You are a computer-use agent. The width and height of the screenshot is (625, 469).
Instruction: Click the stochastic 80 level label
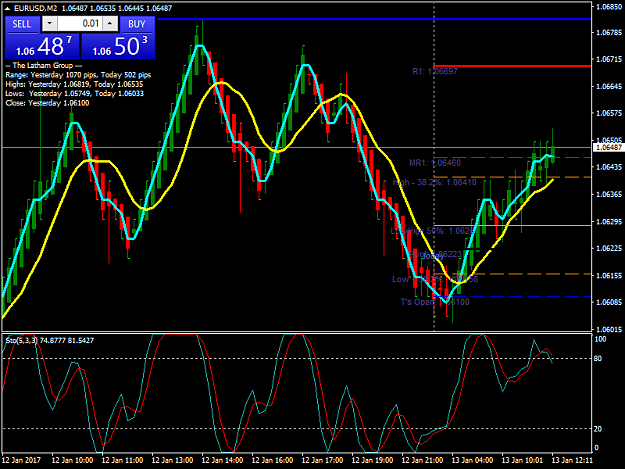click(597, 359)
